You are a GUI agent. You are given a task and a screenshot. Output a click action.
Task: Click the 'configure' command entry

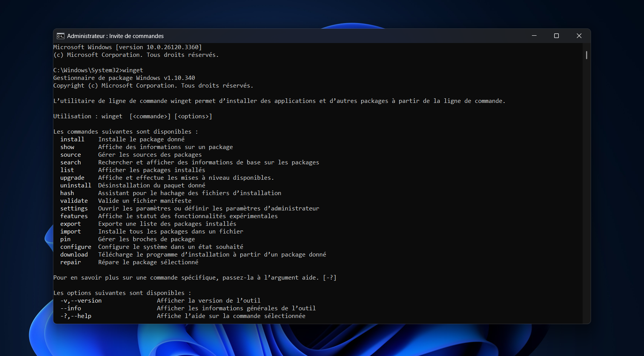(76, 247)
